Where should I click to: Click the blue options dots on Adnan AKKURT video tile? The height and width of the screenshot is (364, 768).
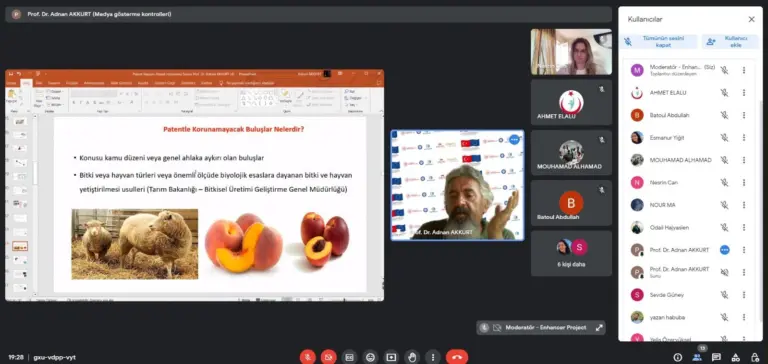tap(514, 140)
